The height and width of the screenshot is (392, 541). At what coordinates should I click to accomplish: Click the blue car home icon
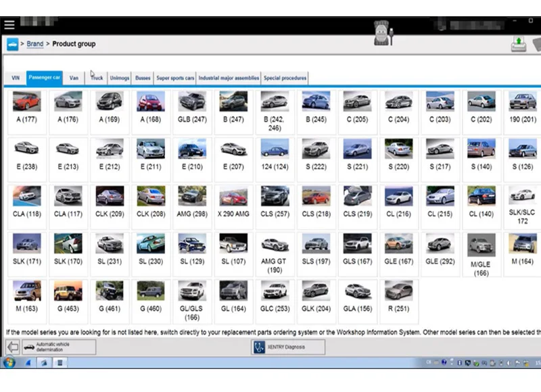point(13,45)
